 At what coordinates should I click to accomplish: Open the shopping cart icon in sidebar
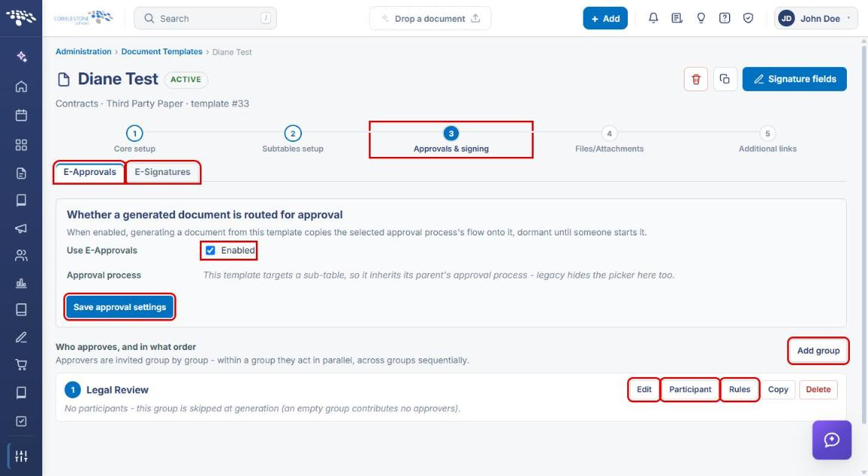[21, 364]
